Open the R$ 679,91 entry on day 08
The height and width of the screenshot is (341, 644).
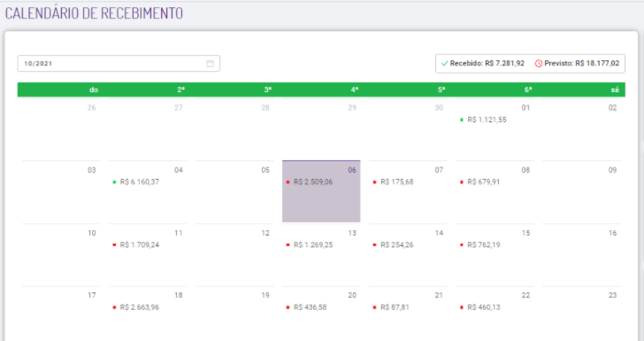(x=483, y=182)
